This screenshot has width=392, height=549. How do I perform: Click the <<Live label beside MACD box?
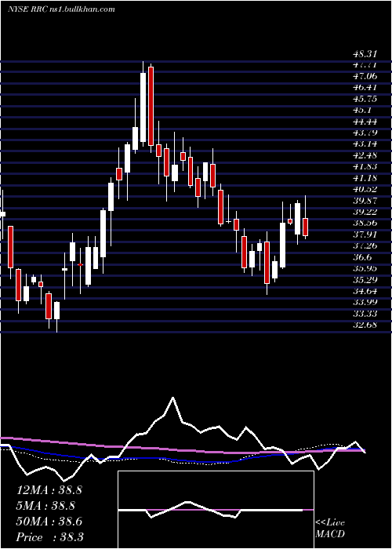(x=330, y=523)
